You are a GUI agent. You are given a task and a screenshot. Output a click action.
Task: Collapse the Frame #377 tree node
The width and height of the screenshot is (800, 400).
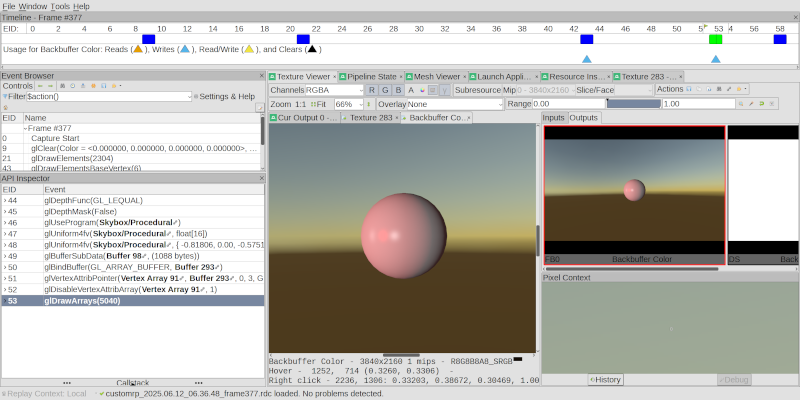[25, 128]
